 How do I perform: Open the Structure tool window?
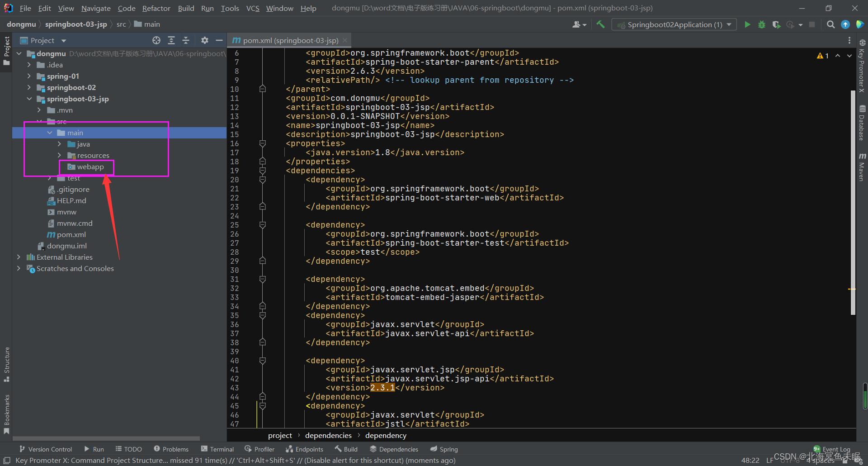click(x=6, y=364)
